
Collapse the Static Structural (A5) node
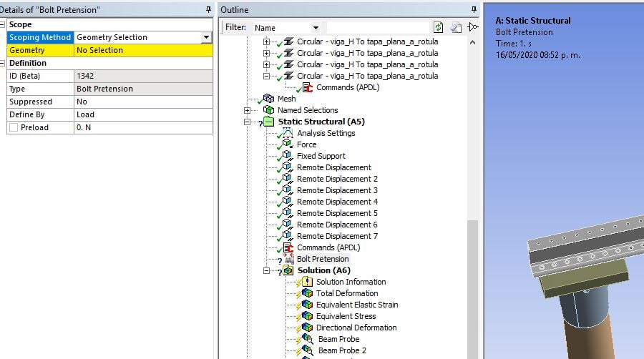point(247,122)
